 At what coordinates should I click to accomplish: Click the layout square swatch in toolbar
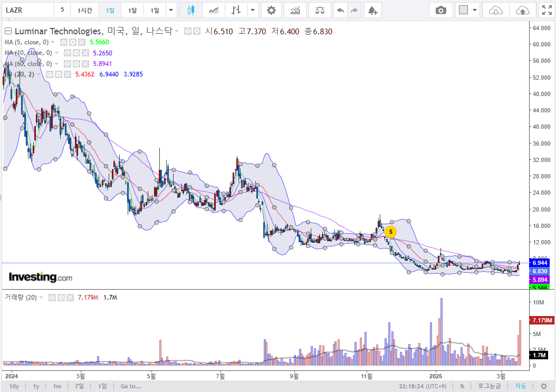[x=463, y=10]
